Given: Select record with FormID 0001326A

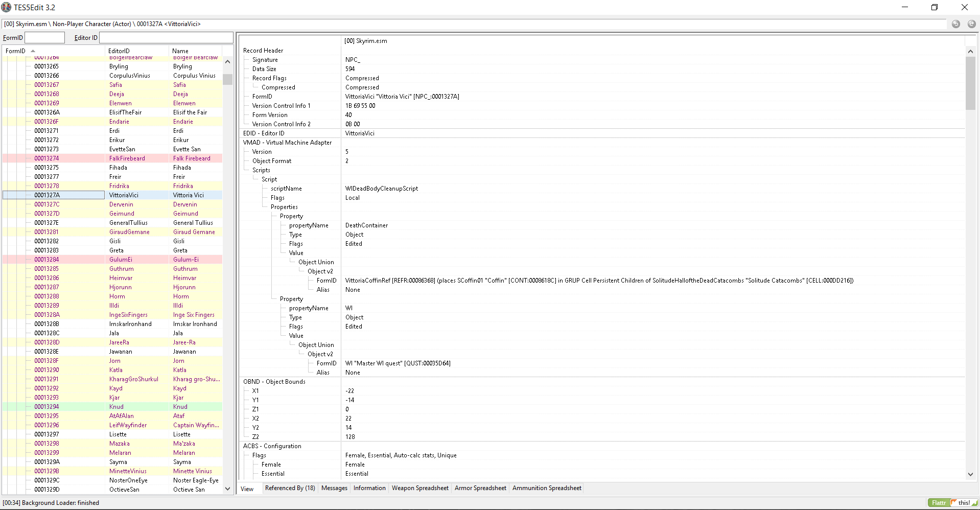Looking at the screenshot, I should [47, 112].
